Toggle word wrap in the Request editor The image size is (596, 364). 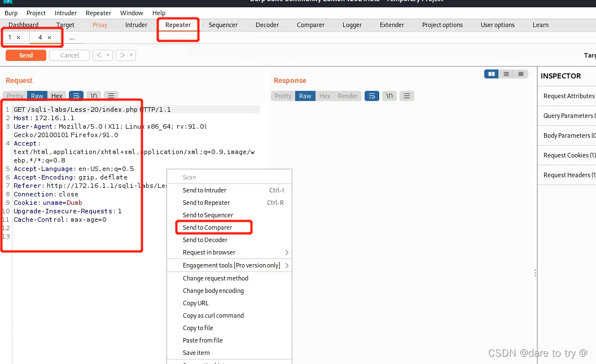76,95
